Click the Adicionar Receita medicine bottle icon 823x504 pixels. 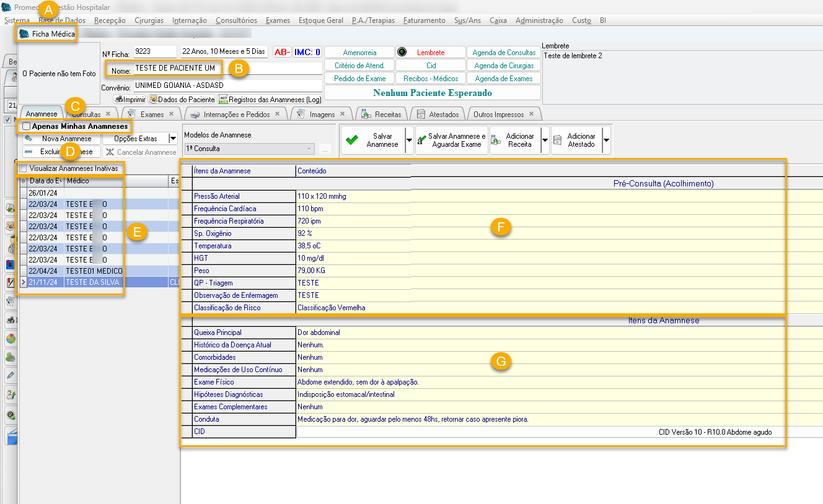496,141
